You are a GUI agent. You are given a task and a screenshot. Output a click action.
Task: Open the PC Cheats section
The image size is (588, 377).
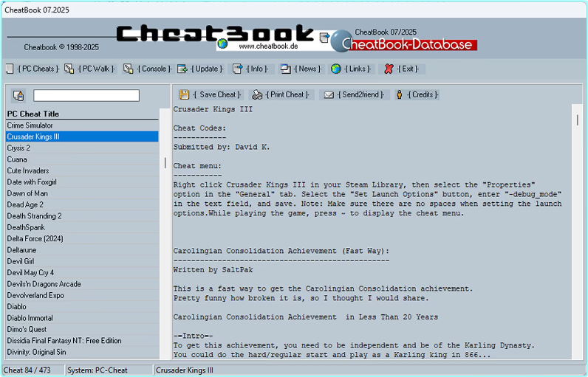pyautogui.click(x=38, y=69)
